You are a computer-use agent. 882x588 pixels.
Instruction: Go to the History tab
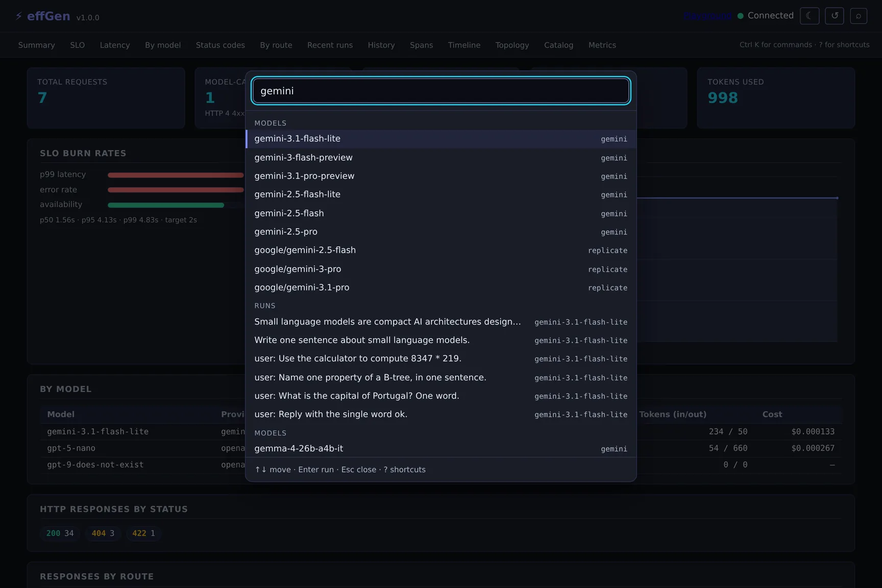coord(381,45)
